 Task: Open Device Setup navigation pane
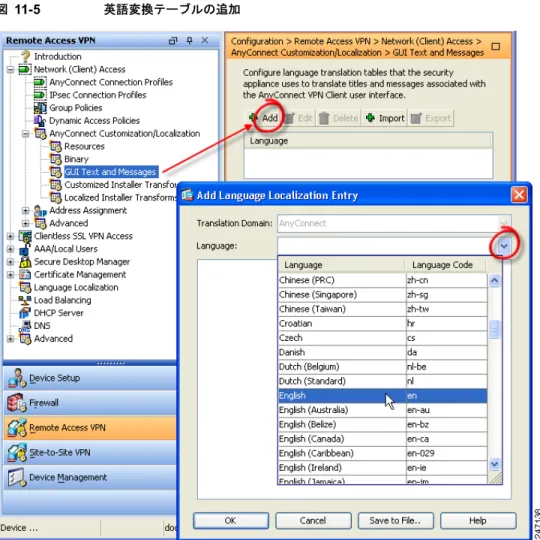point(90,378)
